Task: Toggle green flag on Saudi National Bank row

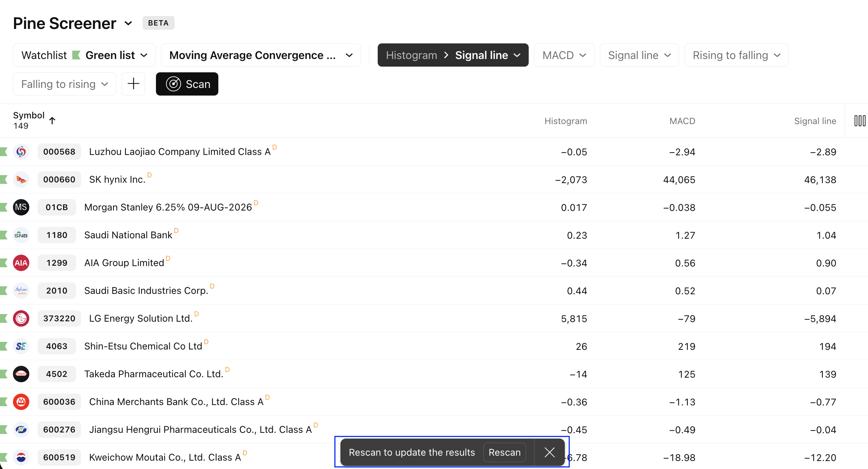Action: pyautogui.click(x=4, y=235)
